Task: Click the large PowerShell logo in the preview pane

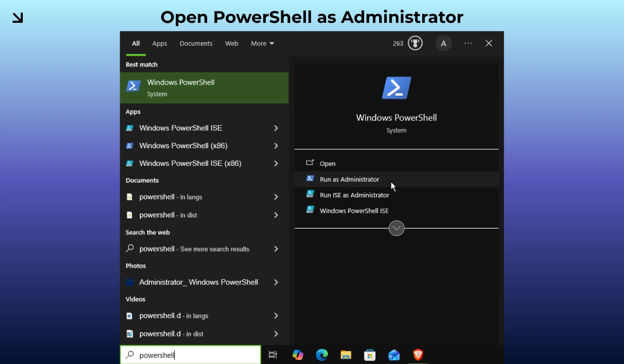Action: tap(396, 88)
